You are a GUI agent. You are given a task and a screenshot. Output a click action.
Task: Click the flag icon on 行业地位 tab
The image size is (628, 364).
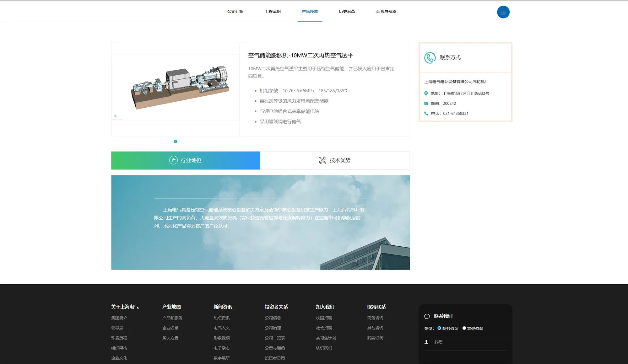(173, 160)
